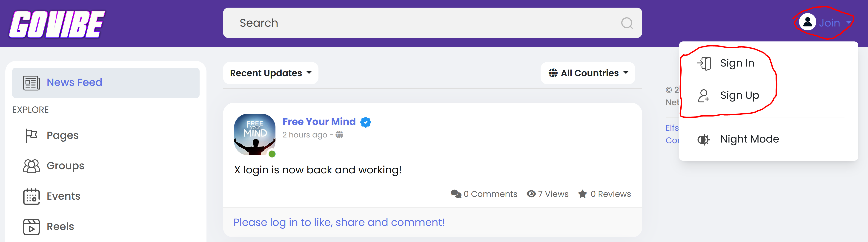
Task: Expand the Recent Updates dropdown
Action: (271, 73)
